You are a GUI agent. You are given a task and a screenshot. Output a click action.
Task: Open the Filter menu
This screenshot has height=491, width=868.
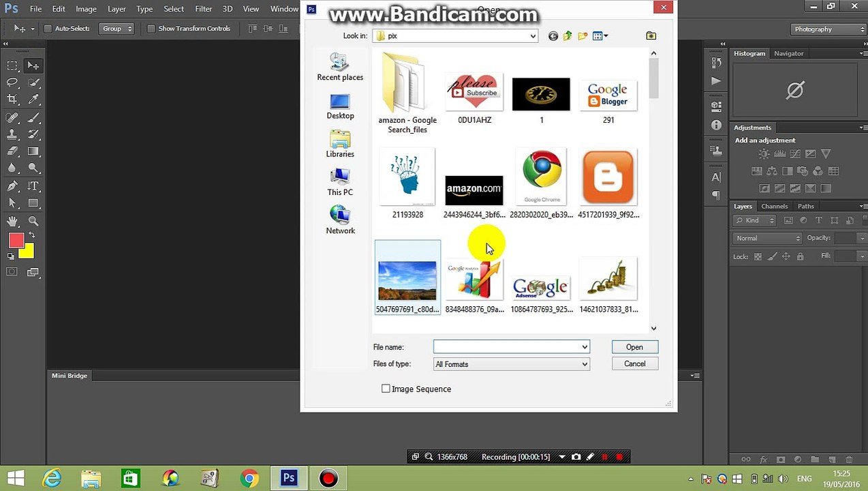[204, 9]
